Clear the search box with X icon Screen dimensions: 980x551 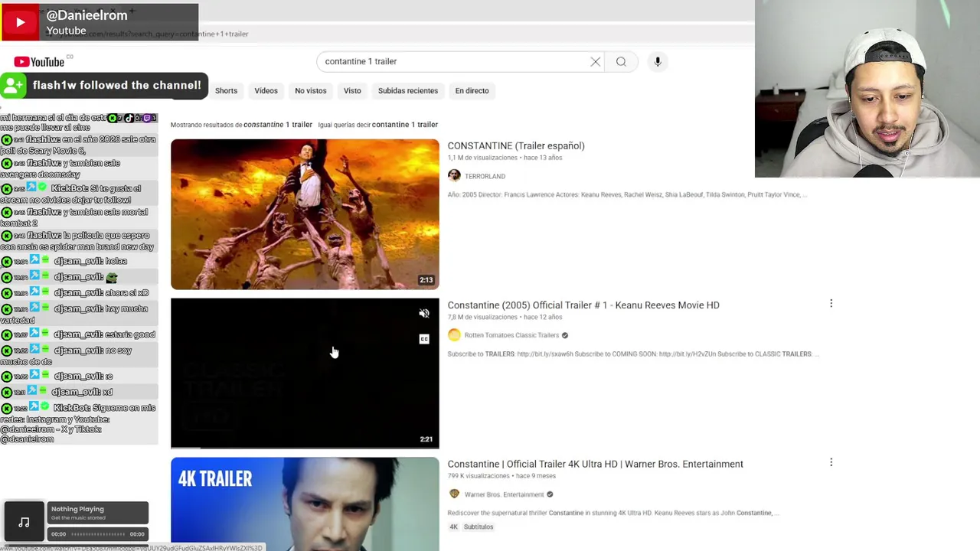[x=595, y=61]
